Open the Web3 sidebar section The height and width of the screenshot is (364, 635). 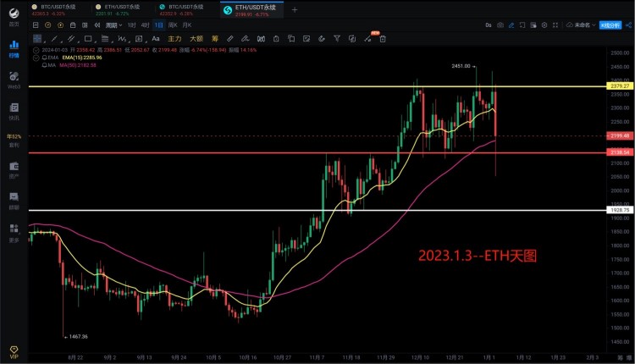pyautogui.click(x=14, y=80)
